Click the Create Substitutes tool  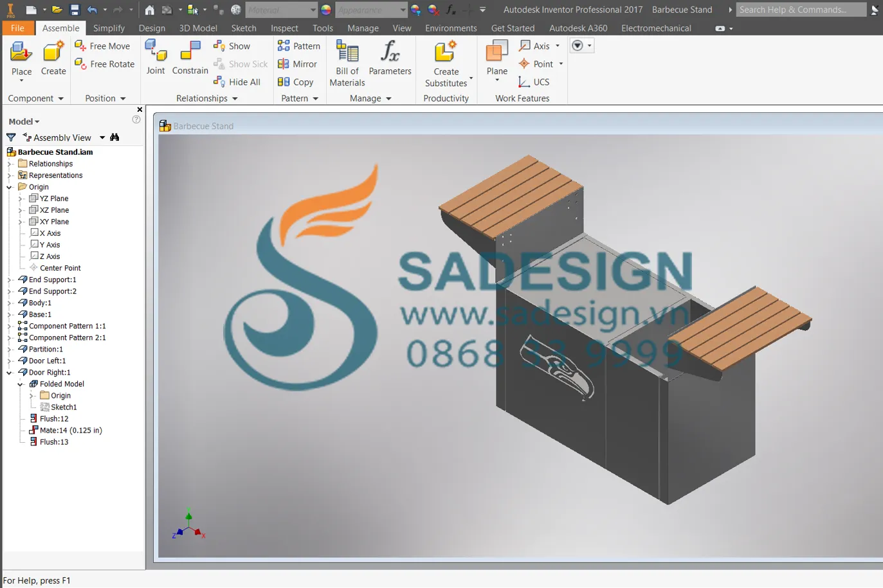click(x=446, y=61)
